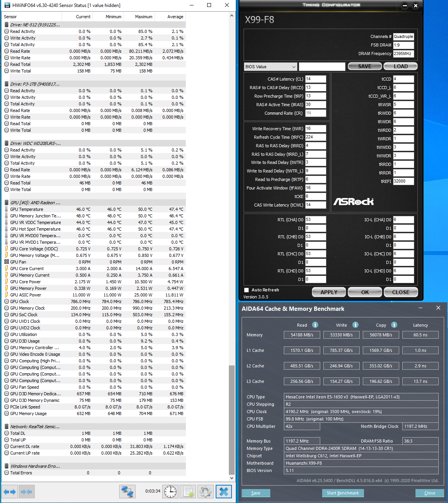Click the GPU Hot Spot Temperature row
Viewport: 448px width, 503px height.
point(94,229)
